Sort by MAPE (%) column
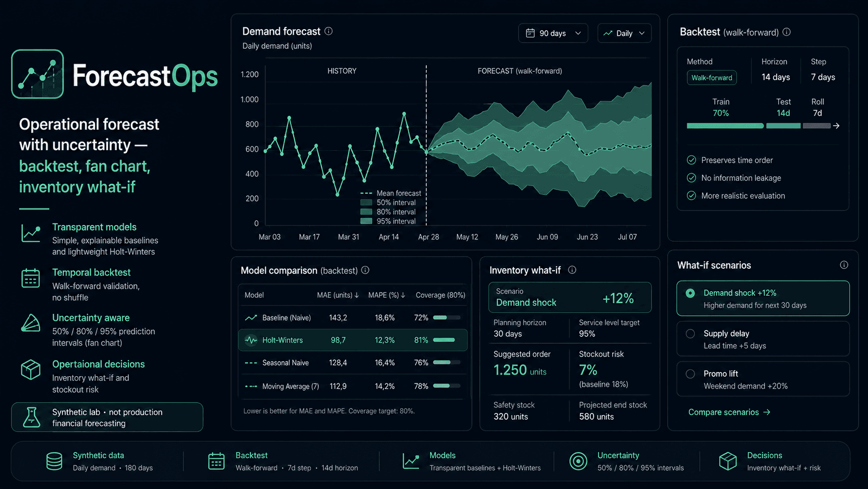This screenshot has height=489, width=868. (387, 295)
